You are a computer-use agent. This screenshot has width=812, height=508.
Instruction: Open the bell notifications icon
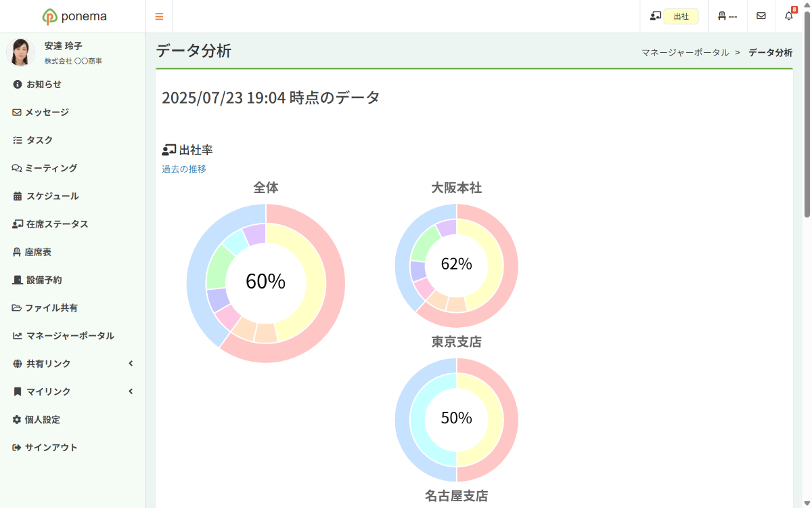(x=789, y=16)
